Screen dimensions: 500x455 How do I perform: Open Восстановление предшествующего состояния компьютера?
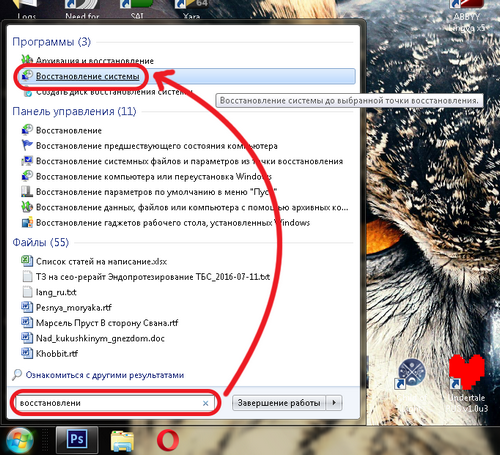pos(157,146)
